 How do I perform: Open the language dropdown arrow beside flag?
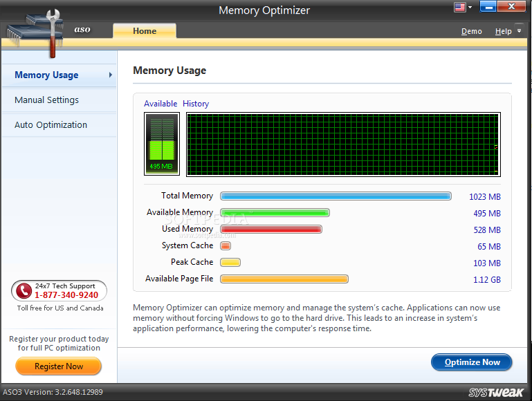pyautogui.click(x=470, y=8)
